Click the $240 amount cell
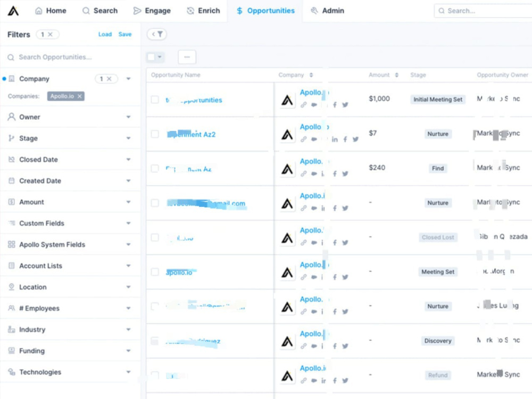The height and width of the screenshot is (399, 532). point(377,168)
